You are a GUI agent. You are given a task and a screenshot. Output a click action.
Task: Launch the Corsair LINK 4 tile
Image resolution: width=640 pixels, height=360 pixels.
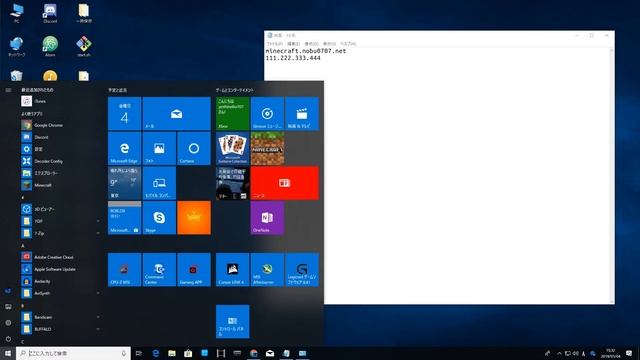click(233, 270)
